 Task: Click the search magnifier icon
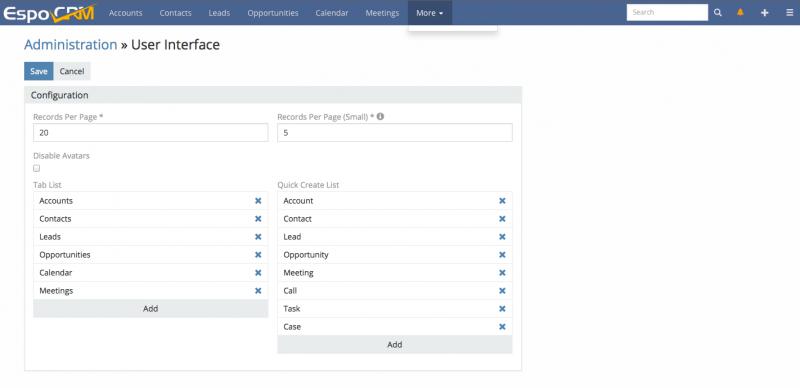click(718, 13)
